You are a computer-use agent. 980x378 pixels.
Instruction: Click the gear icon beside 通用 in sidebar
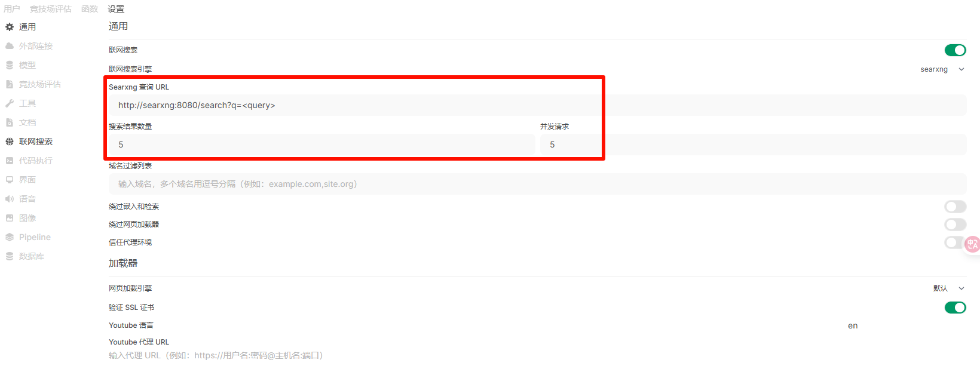10,27
